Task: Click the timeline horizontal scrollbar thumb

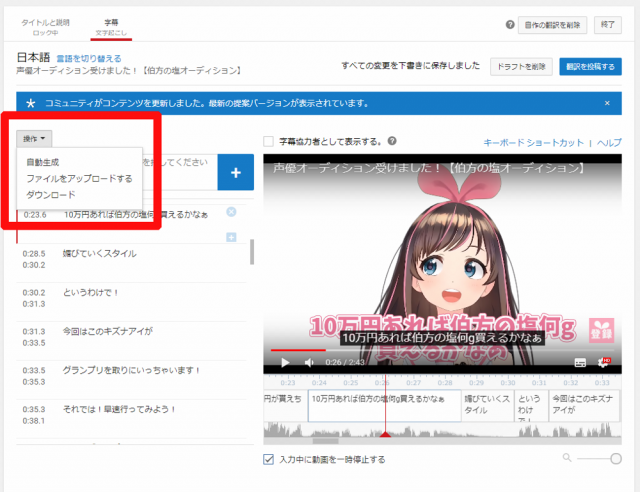Action: tap(325, 441)
